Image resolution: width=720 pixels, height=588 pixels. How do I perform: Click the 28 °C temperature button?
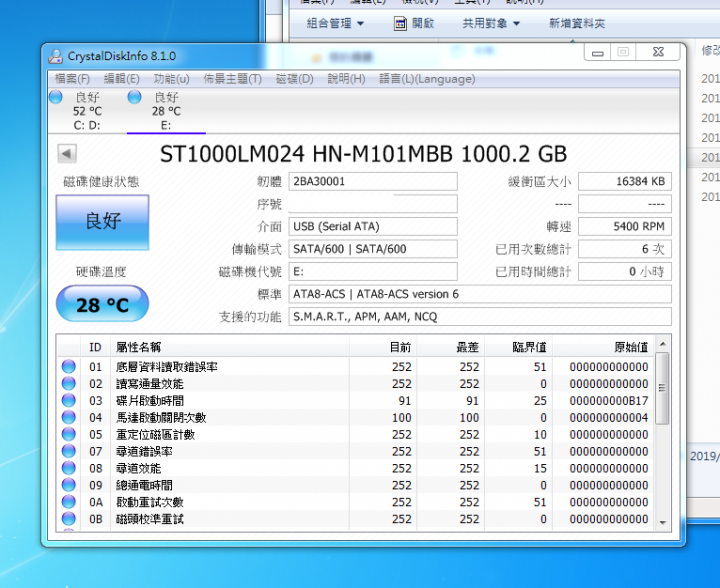[102, 304]
